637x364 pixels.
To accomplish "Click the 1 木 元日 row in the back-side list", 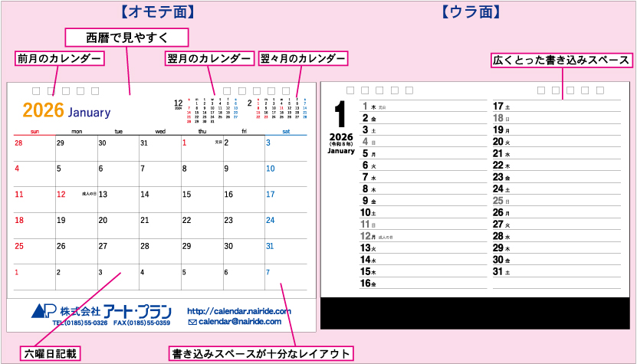I will click(423, 107).
